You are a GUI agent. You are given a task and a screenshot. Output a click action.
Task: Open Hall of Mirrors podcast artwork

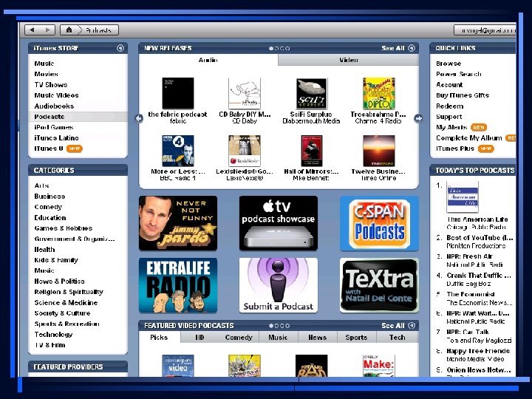pyautogui.click(x=312, y=151)
